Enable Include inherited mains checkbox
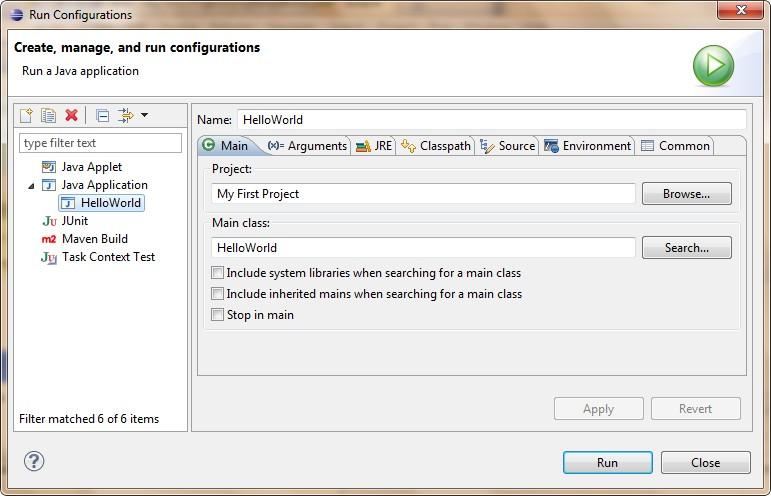Image resolution: width=771 pixels, height=496 pixels. tap(217, 294)
